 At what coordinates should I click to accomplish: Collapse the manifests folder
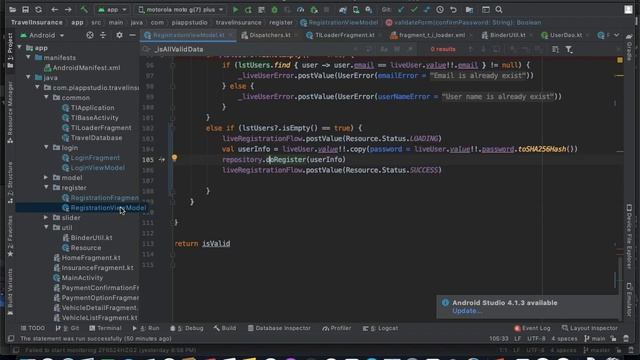click(x=28, y=58)
